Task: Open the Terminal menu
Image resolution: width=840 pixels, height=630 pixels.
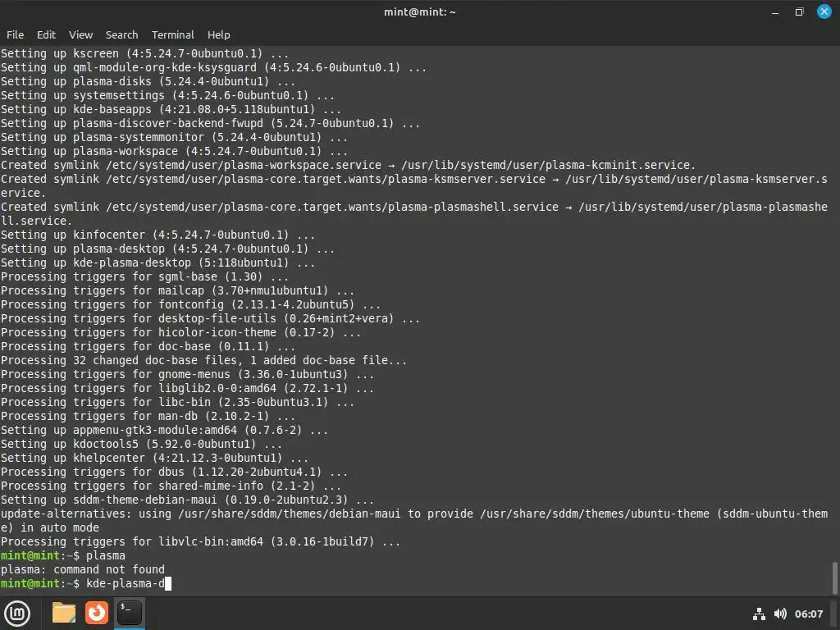Action: tap(172, 34)
